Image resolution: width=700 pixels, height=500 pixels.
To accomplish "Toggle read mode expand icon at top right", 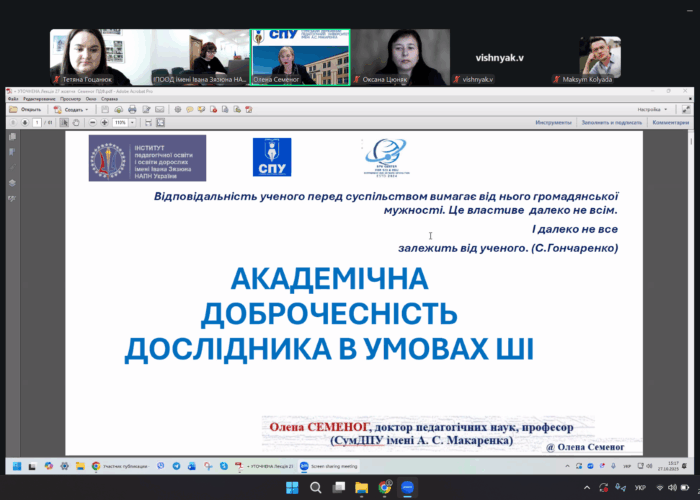I will click(x=685, y=109).
